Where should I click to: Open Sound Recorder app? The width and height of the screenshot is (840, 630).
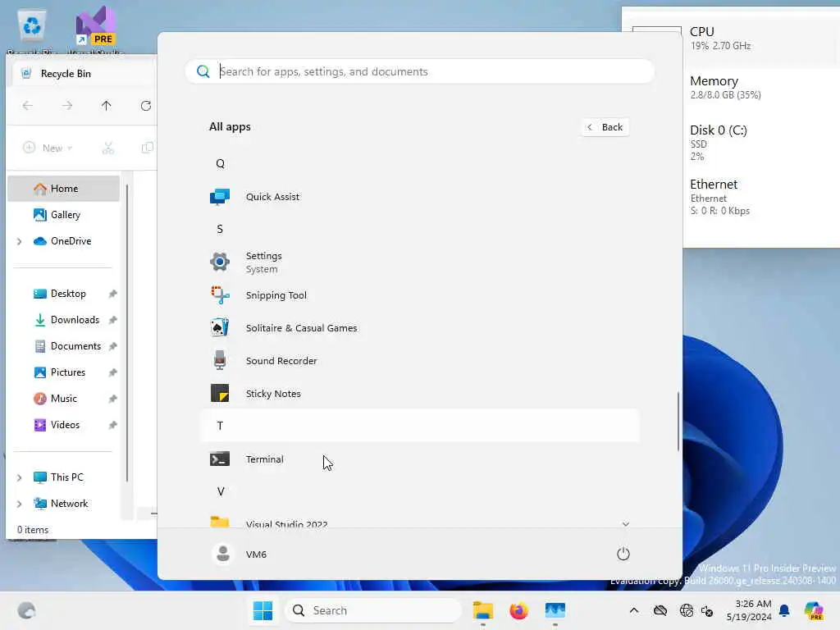tap(420, 361)
